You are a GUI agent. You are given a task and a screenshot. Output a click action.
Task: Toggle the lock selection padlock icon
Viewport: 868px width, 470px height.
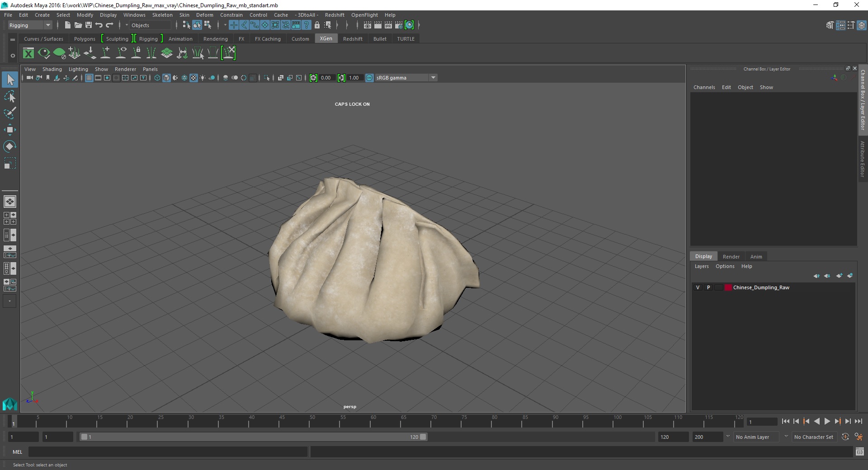point(317,25)
